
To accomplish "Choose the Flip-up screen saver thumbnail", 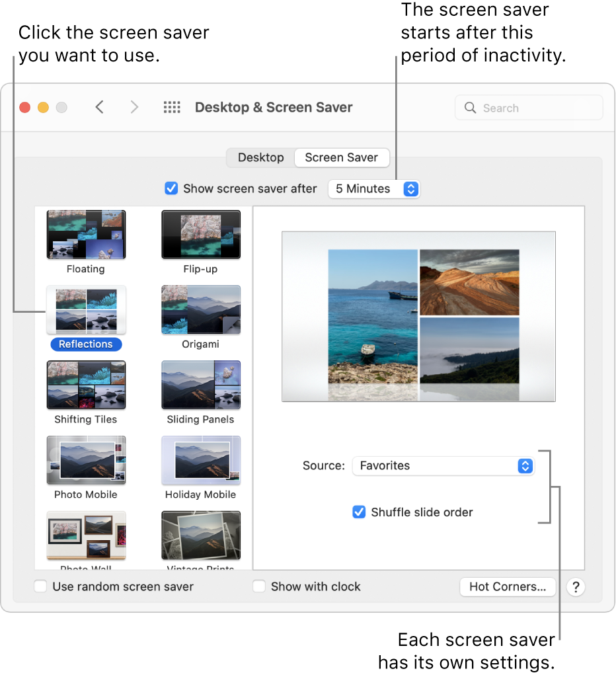I will coord(201,235).
